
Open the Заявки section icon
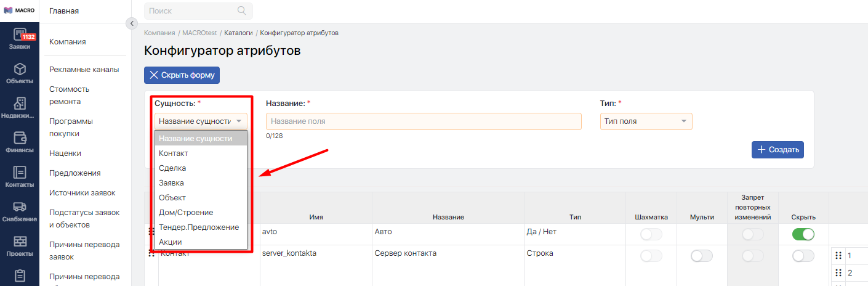click(x=19, y=36)
